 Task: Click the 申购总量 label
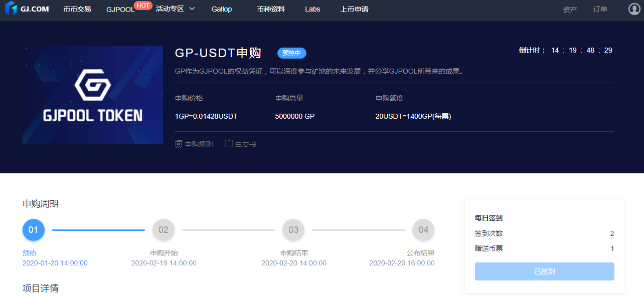coord(289,98)
